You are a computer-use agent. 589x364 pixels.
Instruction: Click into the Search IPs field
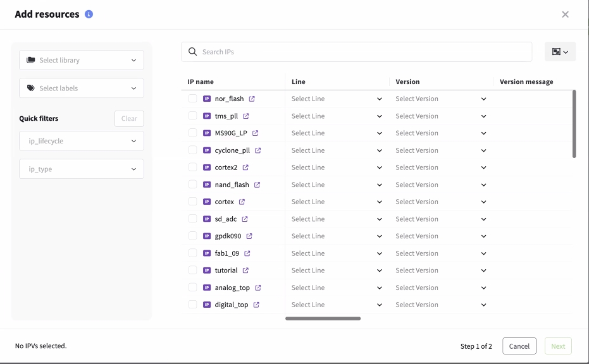click(x=361, y=52)
